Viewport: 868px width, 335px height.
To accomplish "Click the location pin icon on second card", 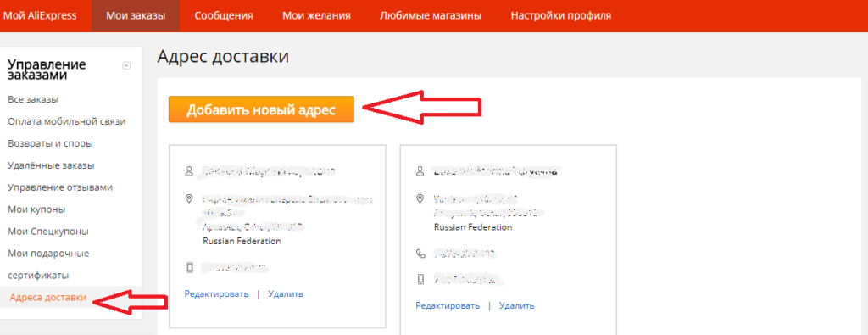I will [x=420, y=198].
